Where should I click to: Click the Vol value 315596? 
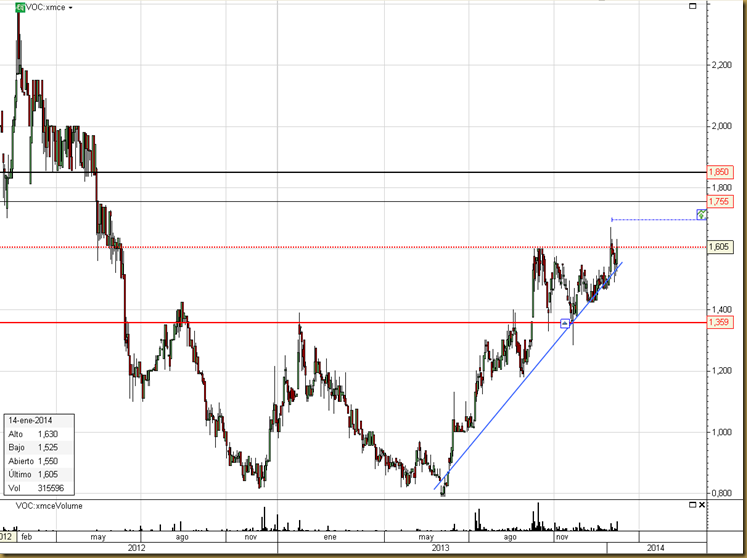[50, 488]
